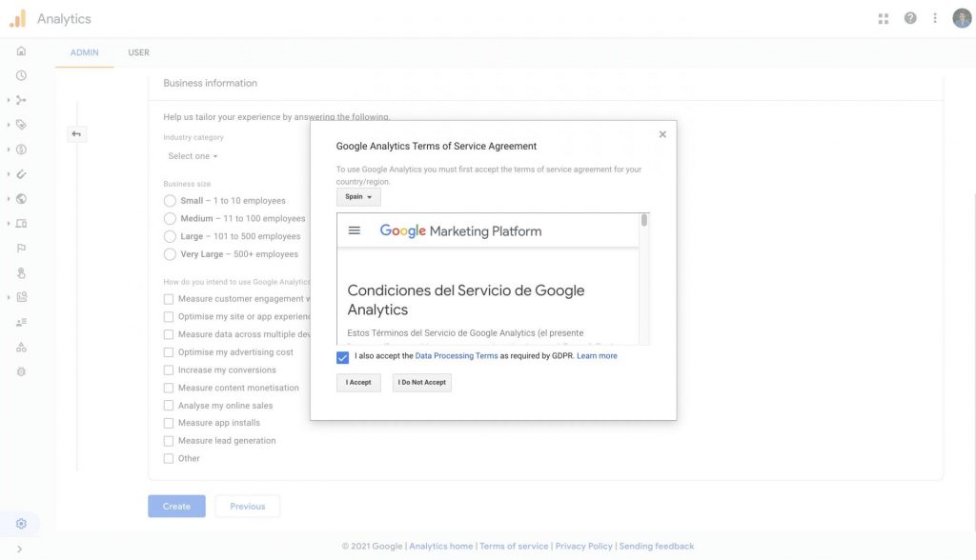This screenshot has height=560, width=976.
Task: Open the Help question mark icon
Action: pos(910,18)
